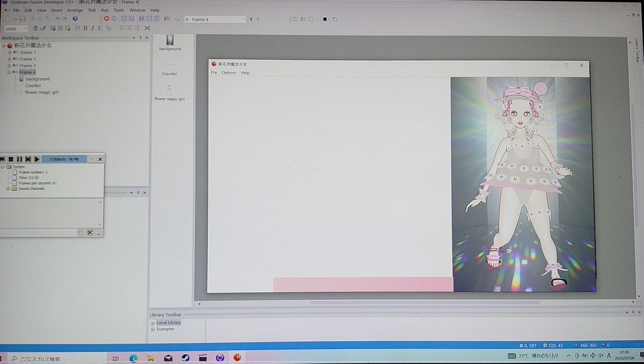The image size is (644, 364).
Task: Go to next frame arrow
Action: click(258, 19)
